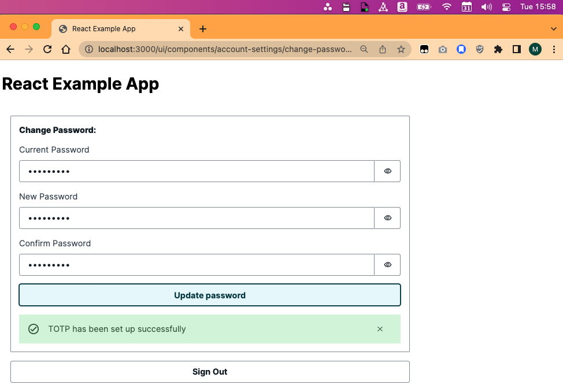Toggle the browser side panel

pyautogui.click(x=517, y=49)
